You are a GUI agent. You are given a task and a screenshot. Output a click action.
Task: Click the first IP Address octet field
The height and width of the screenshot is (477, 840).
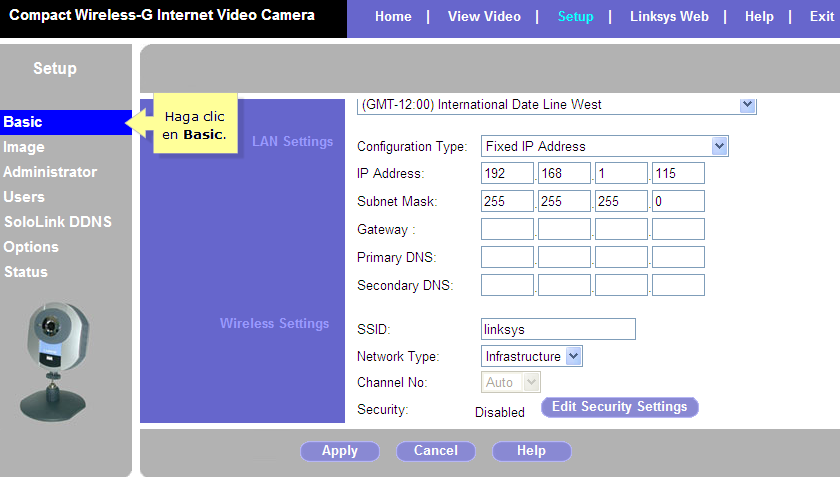(507, 173)
